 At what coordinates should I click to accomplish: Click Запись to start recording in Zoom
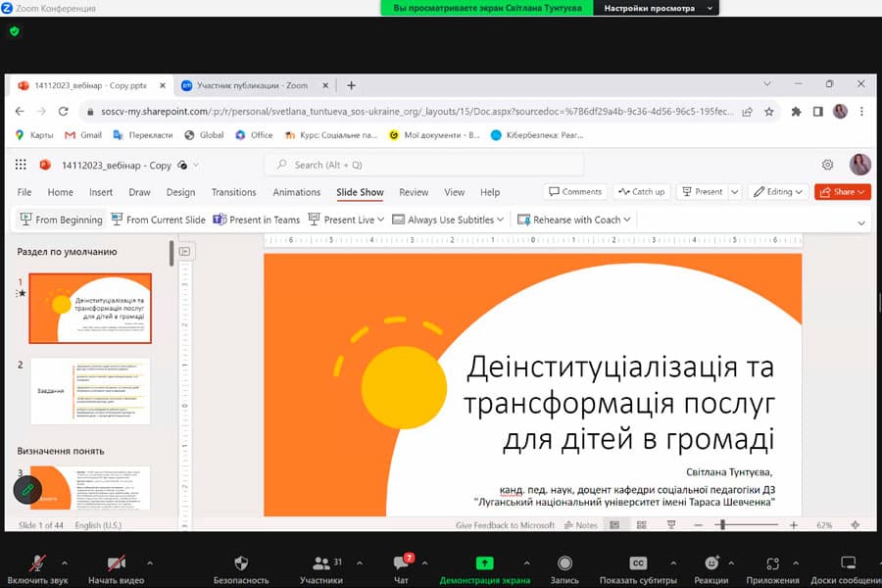coord(564,566)
